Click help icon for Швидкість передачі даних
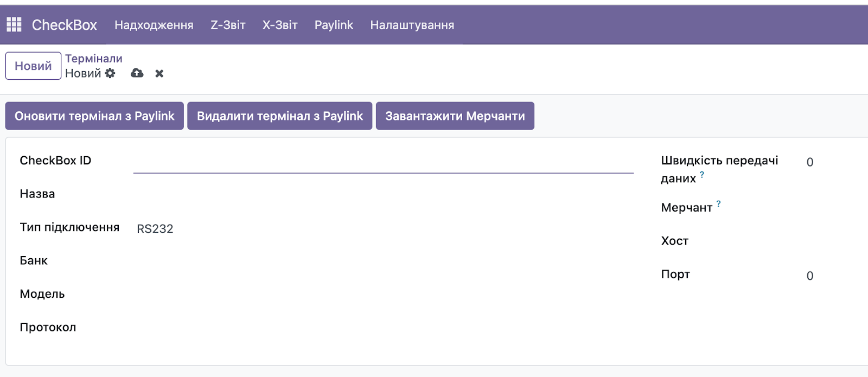Screen dimensions: 868x377 (702, 175)
